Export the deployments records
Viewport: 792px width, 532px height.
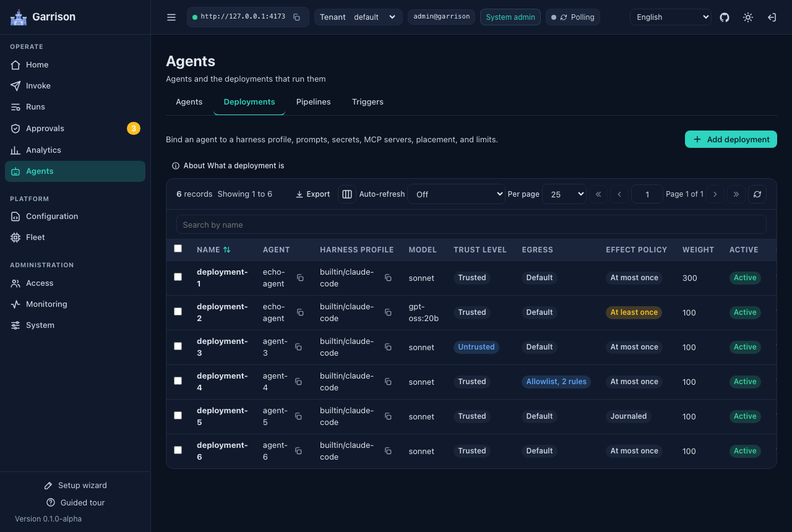pos(313,194)
